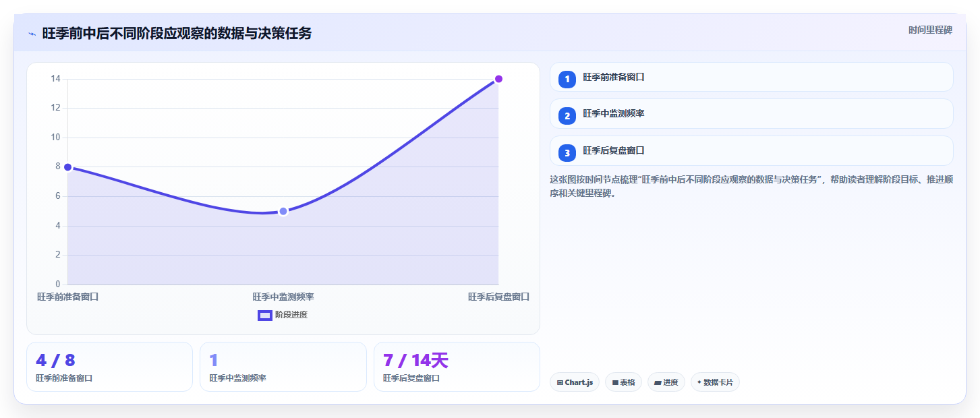This screenshot has height=418, width=980.
Task: Click the numbered badge 1 icon
Action: coord(567,79)
